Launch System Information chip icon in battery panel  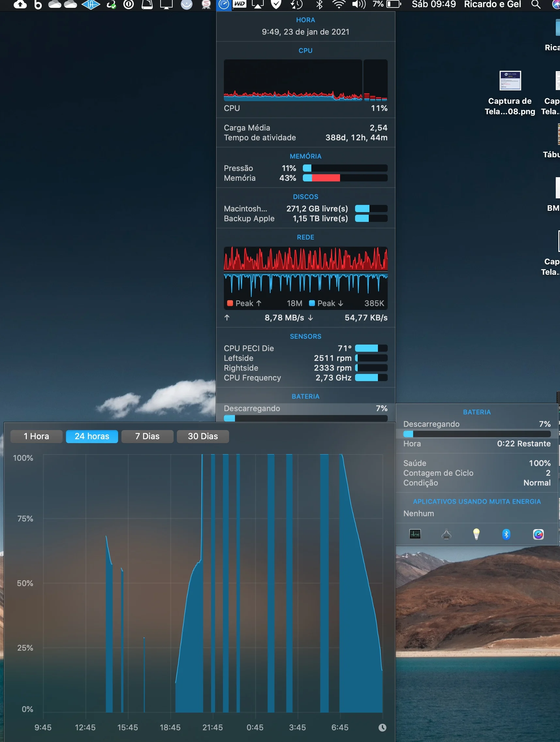[446, 534]
